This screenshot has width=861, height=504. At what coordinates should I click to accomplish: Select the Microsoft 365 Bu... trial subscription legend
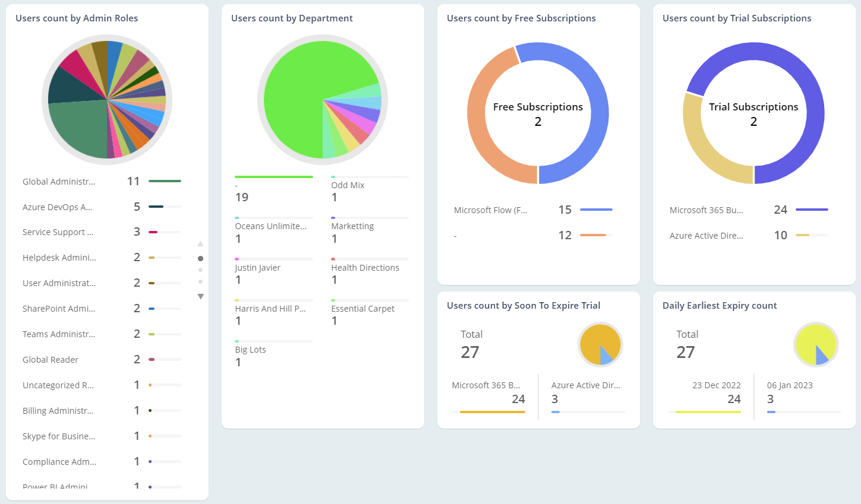pyautogui.click(x=706, y=210)
